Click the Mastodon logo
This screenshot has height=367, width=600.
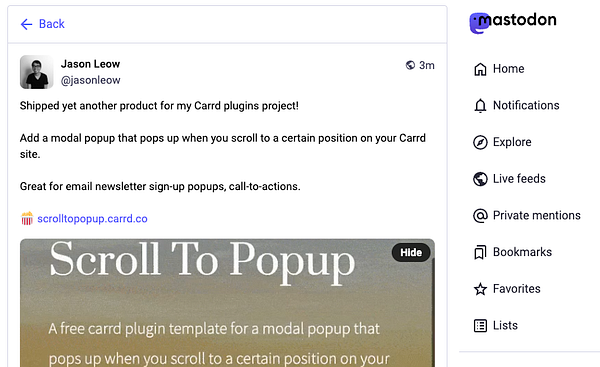(513, 22)
